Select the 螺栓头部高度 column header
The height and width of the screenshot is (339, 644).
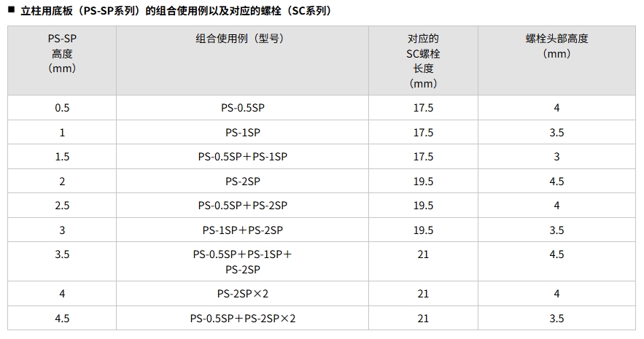pyautogui.click(x=556, y=61)
